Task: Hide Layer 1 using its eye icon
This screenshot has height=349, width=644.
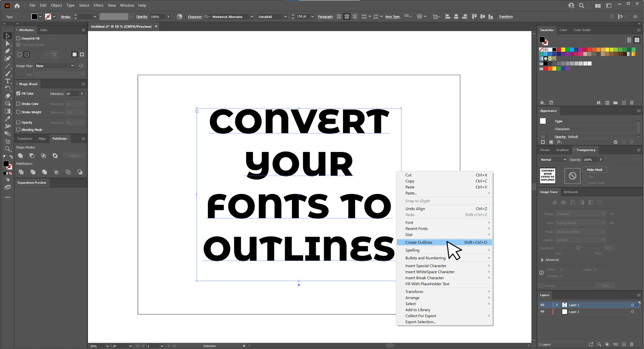Action: [542, 305]
